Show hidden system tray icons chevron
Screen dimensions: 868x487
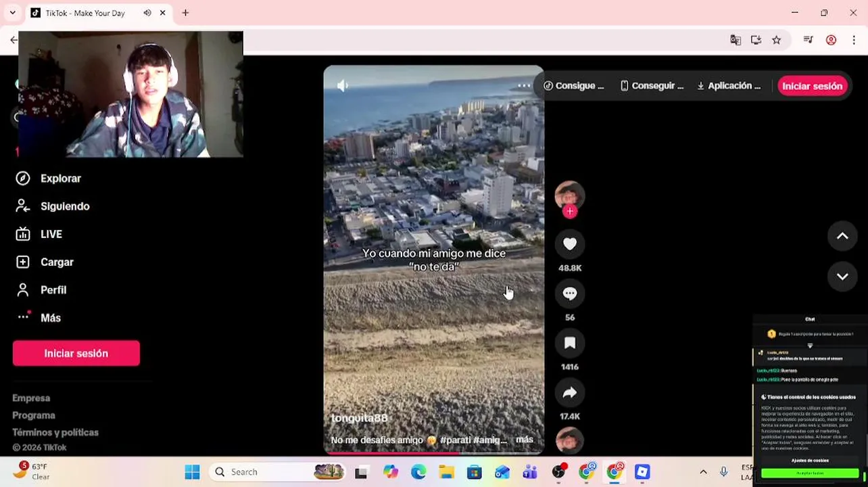[x=703, y=472]
